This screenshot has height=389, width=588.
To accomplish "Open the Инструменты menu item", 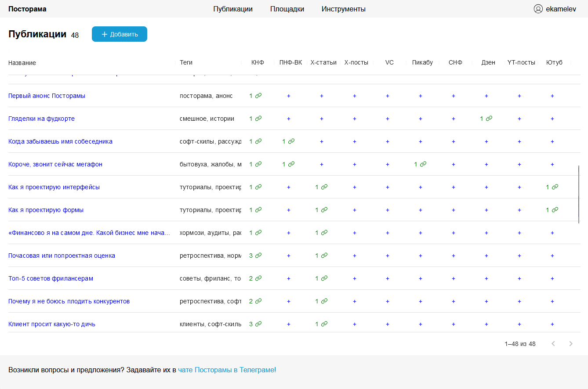I will coord(343,9).
